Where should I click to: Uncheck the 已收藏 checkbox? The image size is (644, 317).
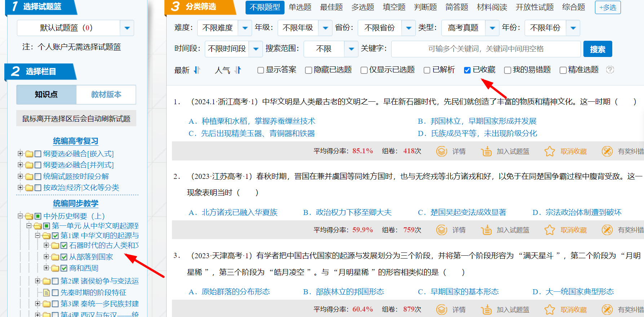tap(467, 70)
